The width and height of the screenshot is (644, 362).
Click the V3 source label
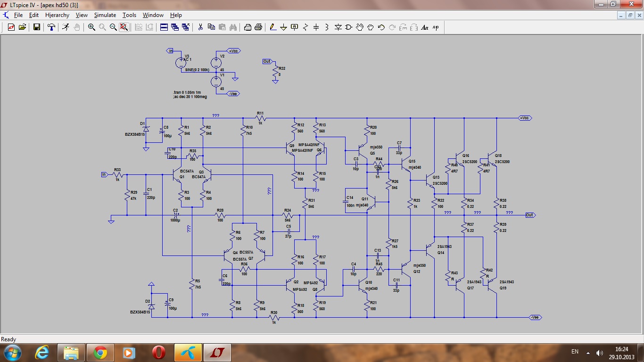point(187,56)
